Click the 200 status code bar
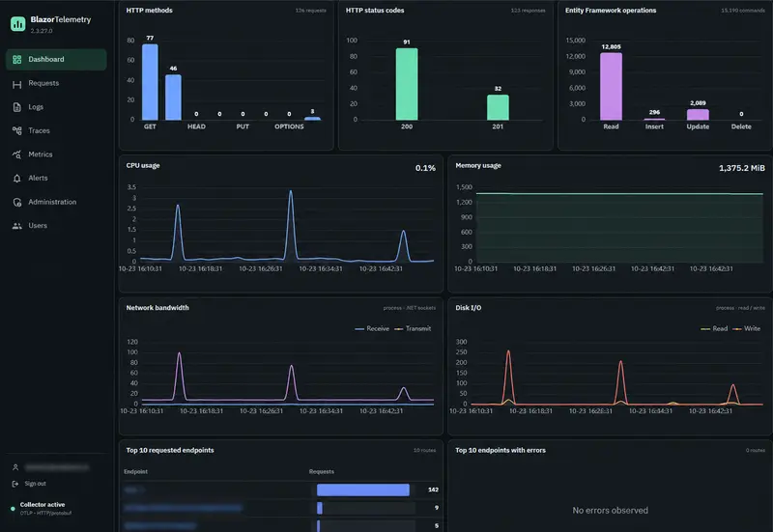This screenshot has height=532, width=773. pyautogui.click(x=407, y=84)
